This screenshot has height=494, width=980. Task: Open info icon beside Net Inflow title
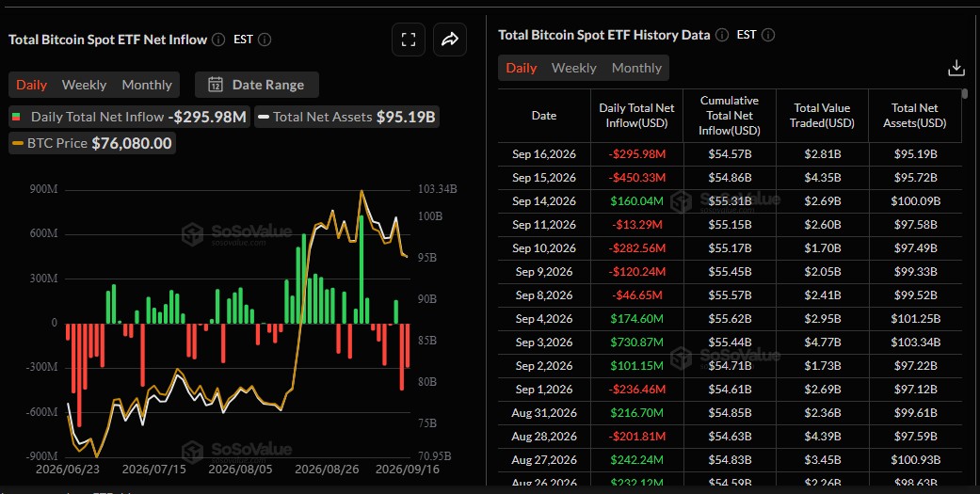pyautogui.click(x=218, y=40)
